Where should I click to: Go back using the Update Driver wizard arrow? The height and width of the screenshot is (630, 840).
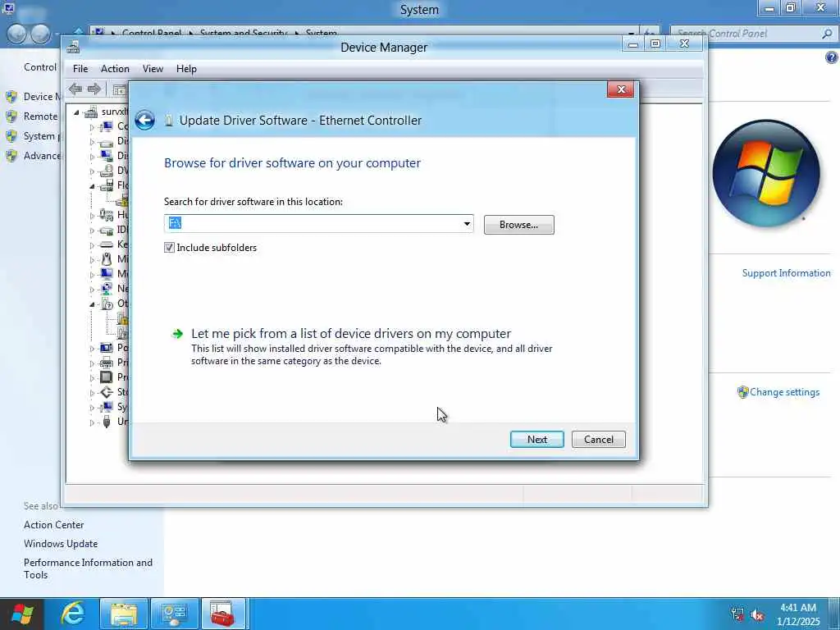pyautogui.click(x=144, y=121)
